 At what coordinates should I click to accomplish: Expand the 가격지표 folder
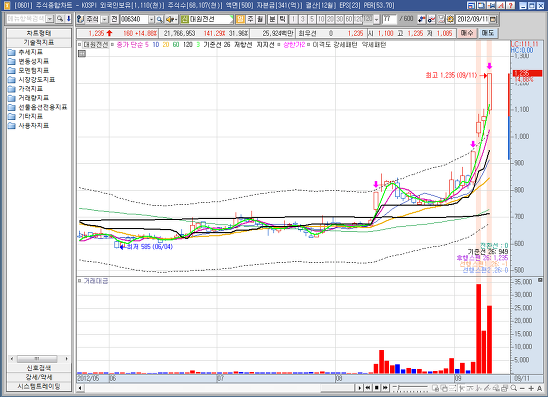[x=26, y=89]
